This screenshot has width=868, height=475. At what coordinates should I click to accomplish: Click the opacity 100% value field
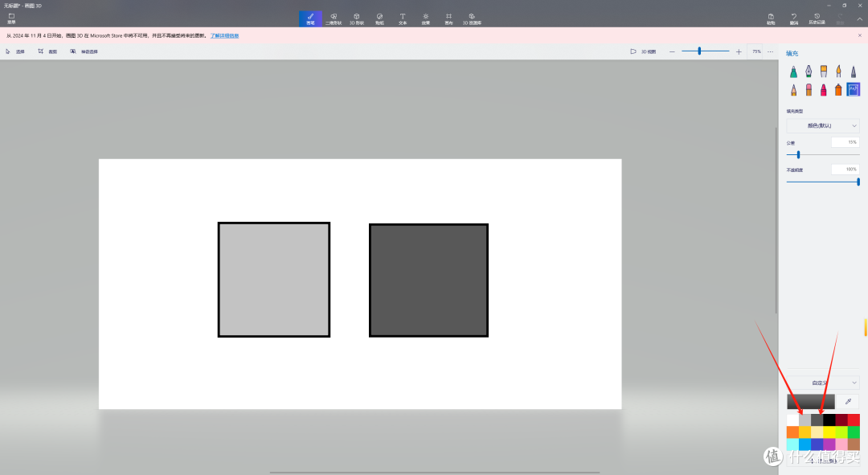click(845, 170)
